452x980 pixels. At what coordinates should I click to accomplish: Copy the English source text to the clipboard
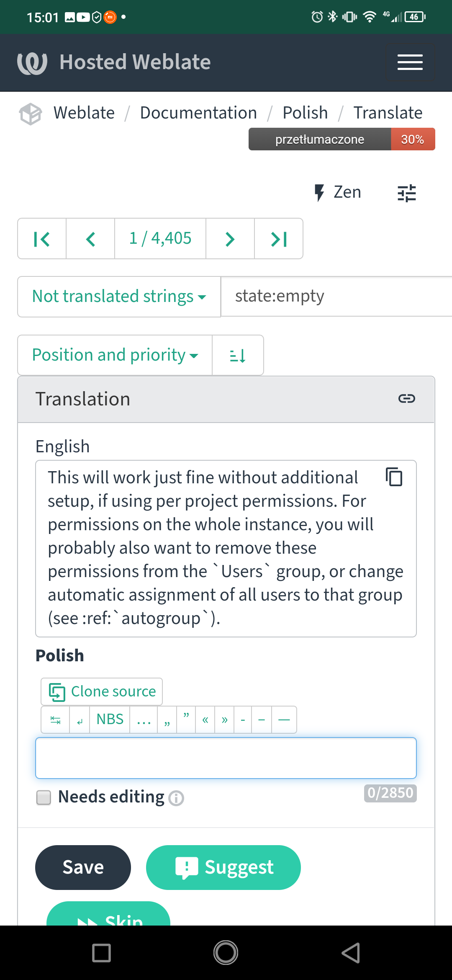coord(394,477)
